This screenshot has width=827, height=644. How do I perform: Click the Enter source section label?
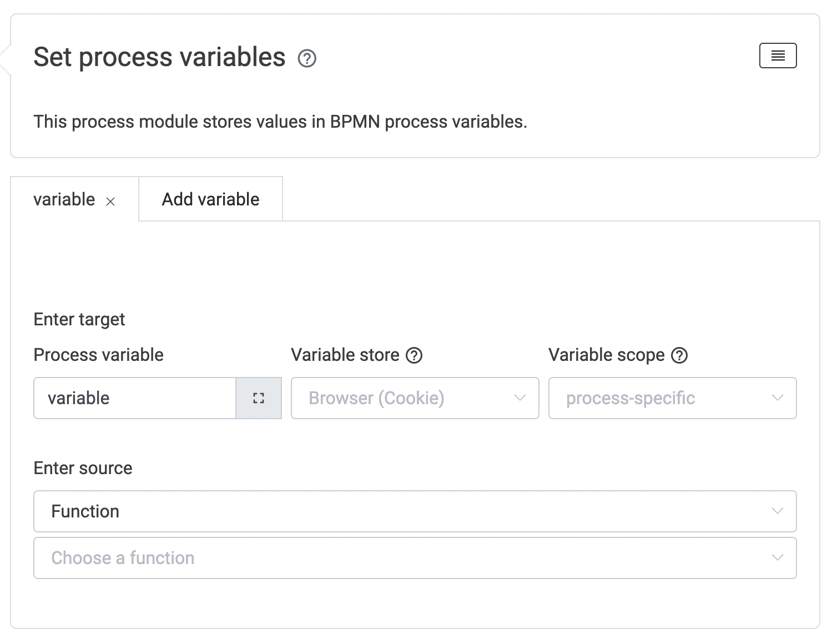83,468
